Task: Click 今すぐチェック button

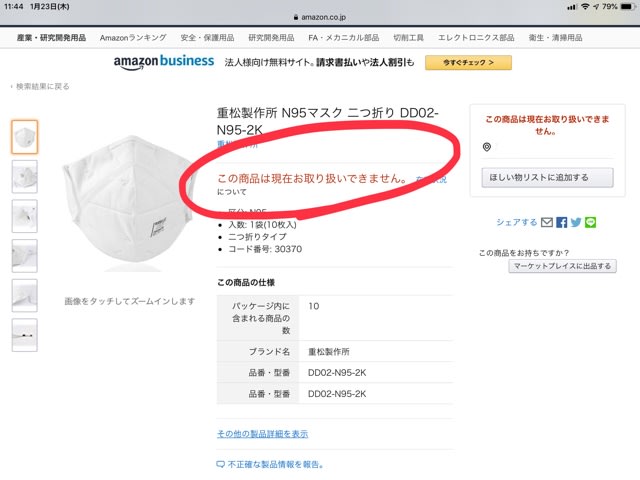Action: (468, 62)
